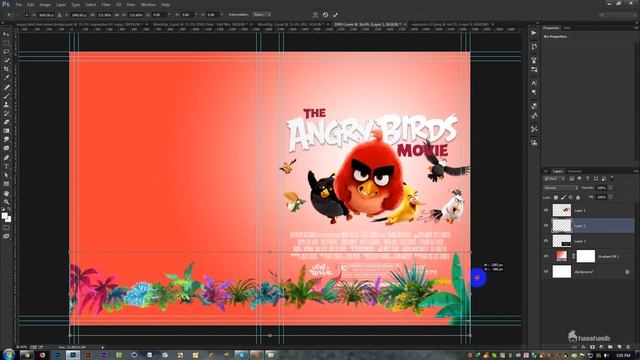640x360 pixels.
Task: Select the Zoom tool
Action: coord(6,202)
